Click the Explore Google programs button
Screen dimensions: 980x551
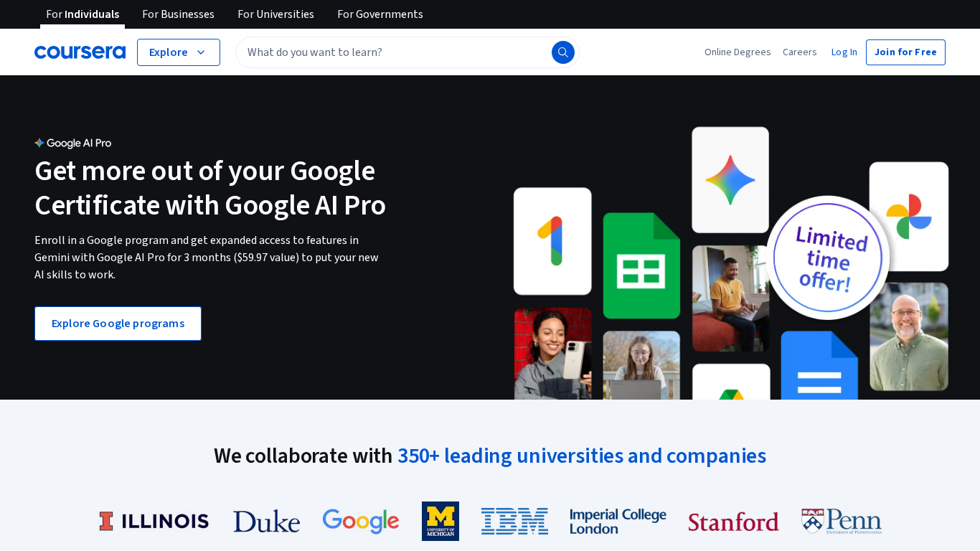(118, 323)
